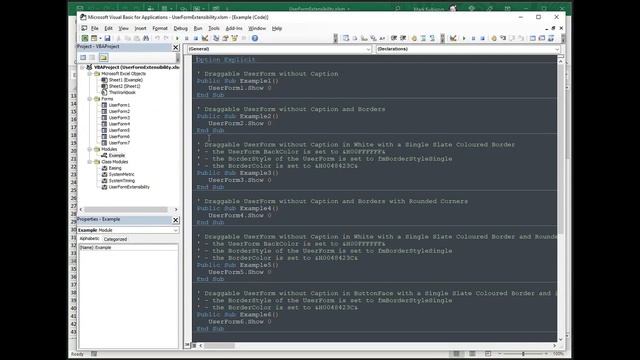Select the Easing class module
Image resolution: width=640 pixels, height=360 pixels.
pos(115,168)
